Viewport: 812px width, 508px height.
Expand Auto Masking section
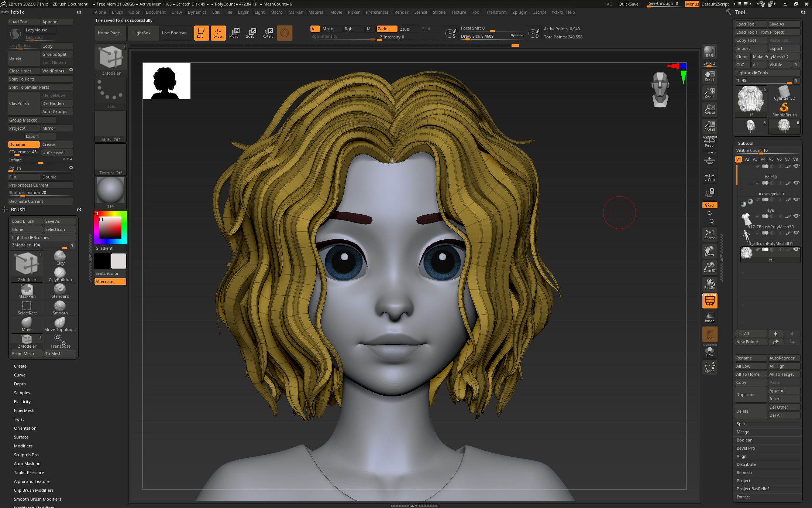coord(27,464)
